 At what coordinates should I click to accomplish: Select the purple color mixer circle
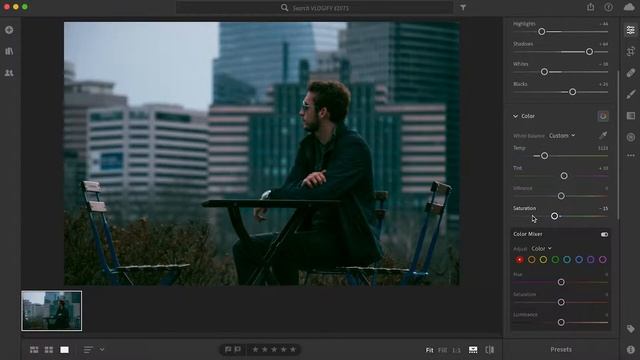pyautogui.click(x=591, y=260)
